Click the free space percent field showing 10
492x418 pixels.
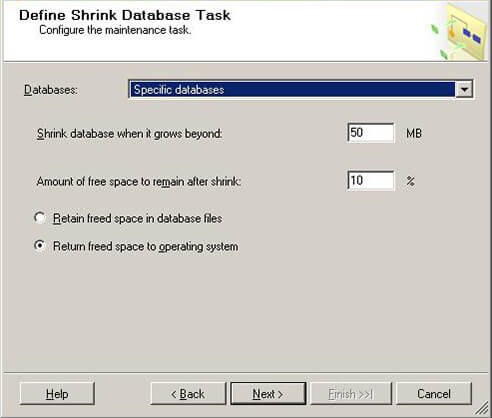[x=371, y=181]
